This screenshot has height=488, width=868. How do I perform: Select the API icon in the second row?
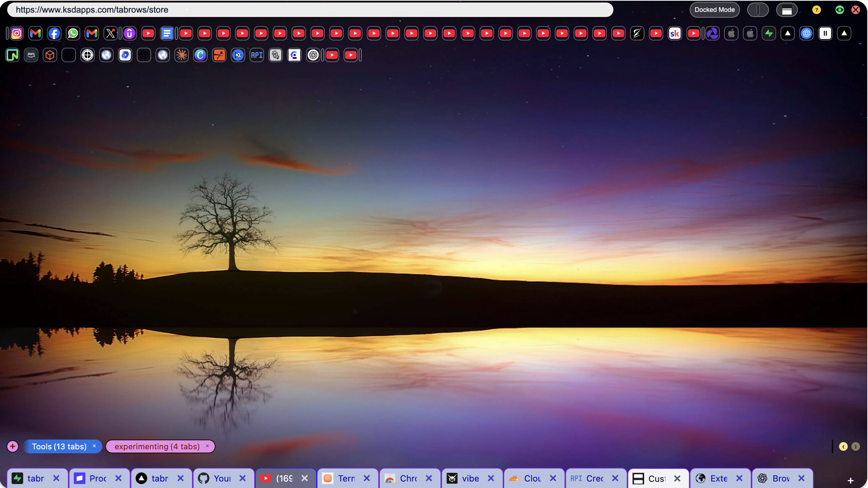point(257,55)
